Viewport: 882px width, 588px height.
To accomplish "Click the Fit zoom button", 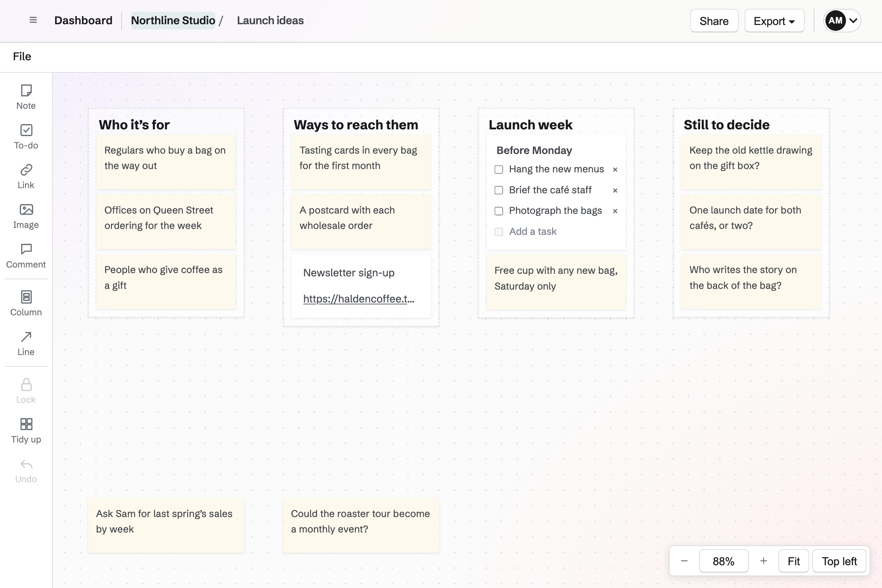I will 793,561.
